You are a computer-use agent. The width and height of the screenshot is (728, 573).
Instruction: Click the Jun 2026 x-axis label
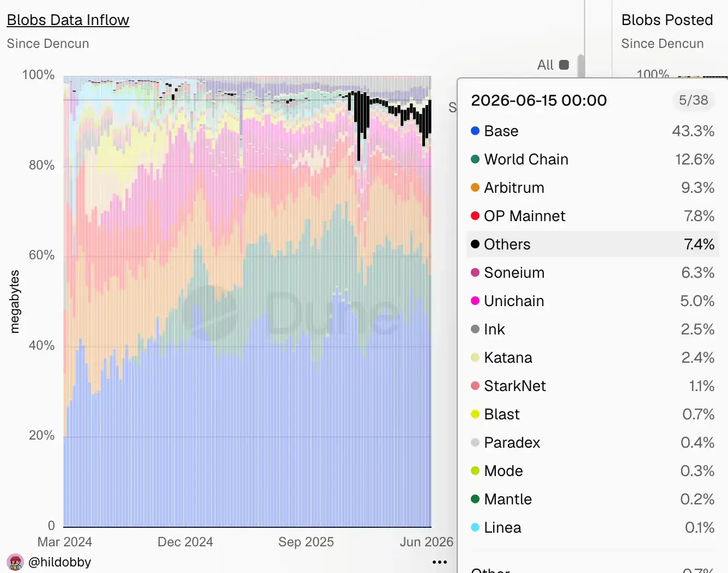coord(427,542)
